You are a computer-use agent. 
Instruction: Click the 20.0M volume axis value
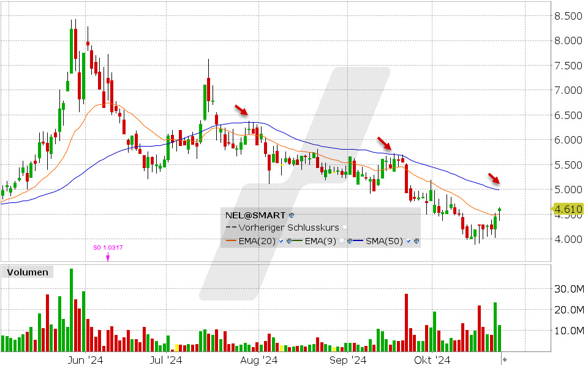[x=568, y=310]
